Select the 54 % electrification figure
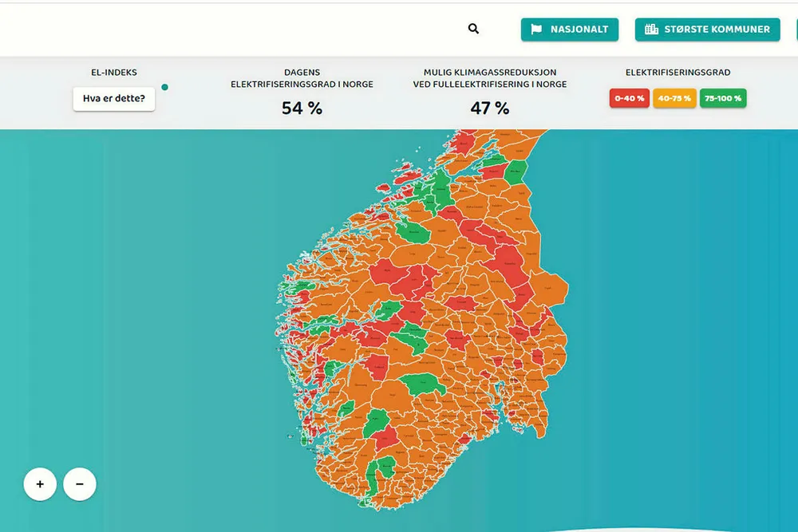798x532 pixels. point(302,108)
